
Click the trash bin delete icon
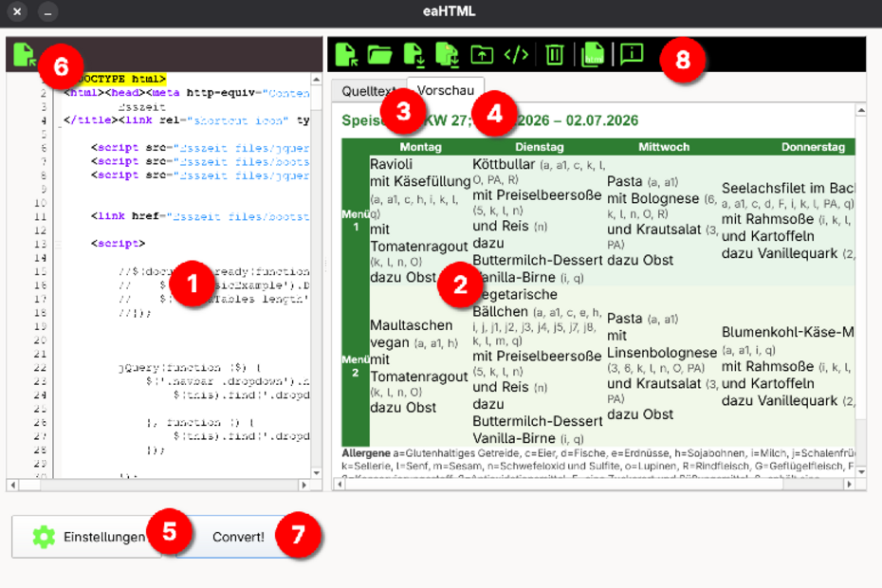(555, 55)
